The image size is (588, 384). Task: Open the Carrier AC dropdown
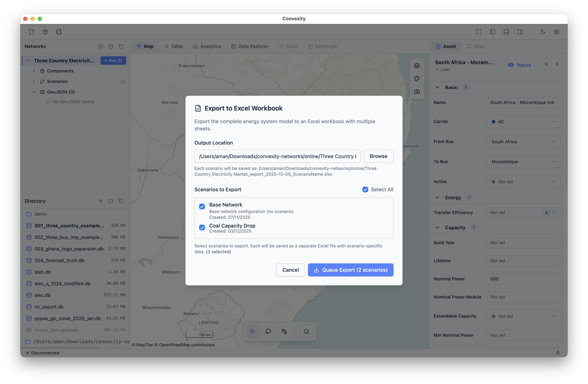[x=523, y=122]
